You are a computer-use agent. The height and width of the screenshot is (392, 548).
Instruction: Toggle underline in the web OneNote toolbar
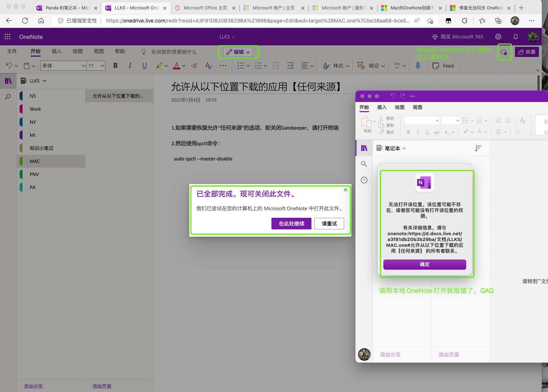[x=145, y=66]
